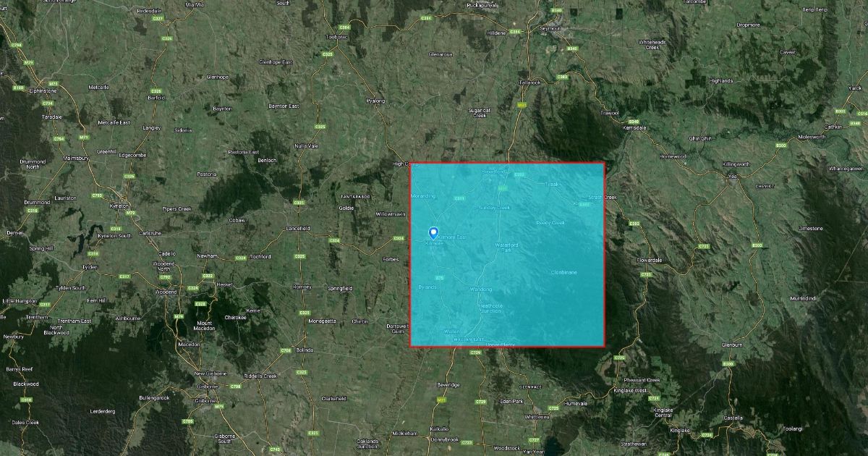The height and width of the screenshot is (456, 868).
Task: Click the Dropmore place label
Action: (748, 25)
